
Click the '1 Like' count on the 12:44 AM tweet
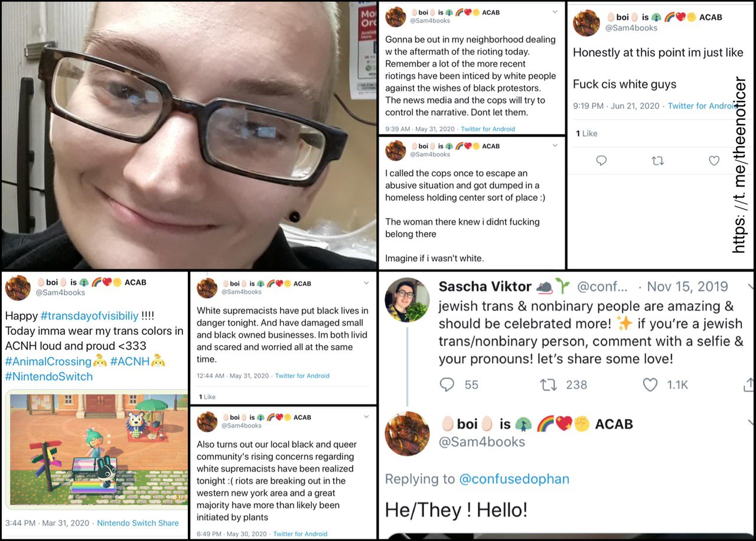pos(207,397)
